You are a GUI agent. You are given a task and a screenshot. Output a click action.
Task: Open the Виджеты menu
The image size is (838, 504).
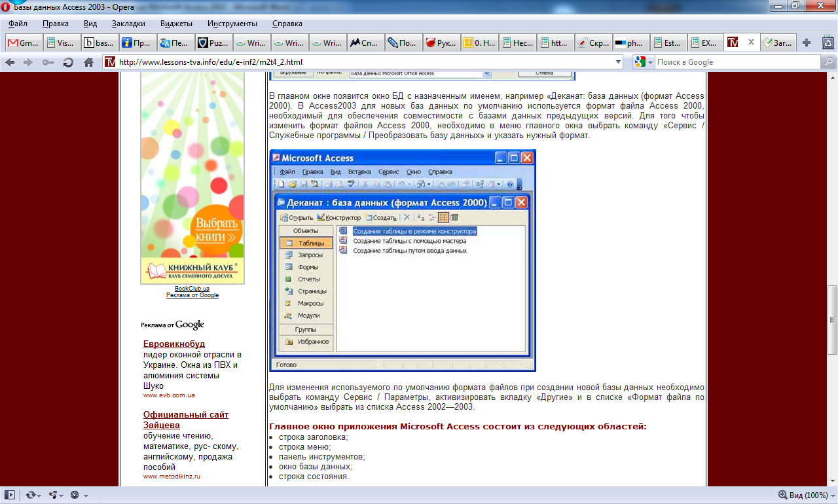pos(176,24)
